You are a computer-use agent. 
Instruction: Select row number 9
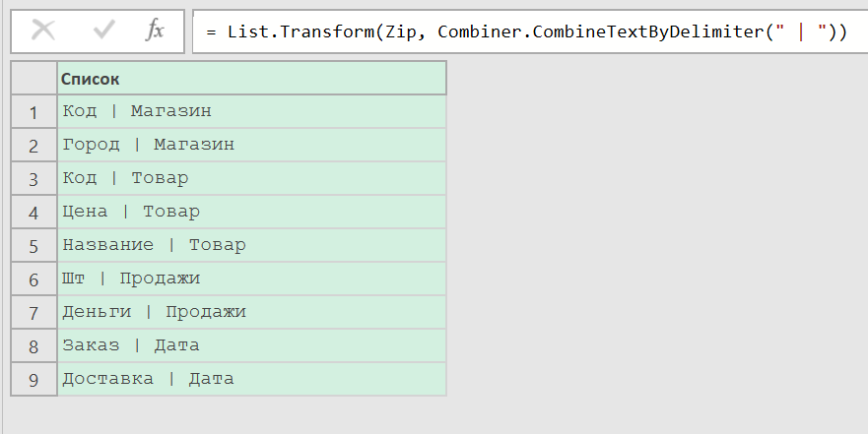pos(33,380)
